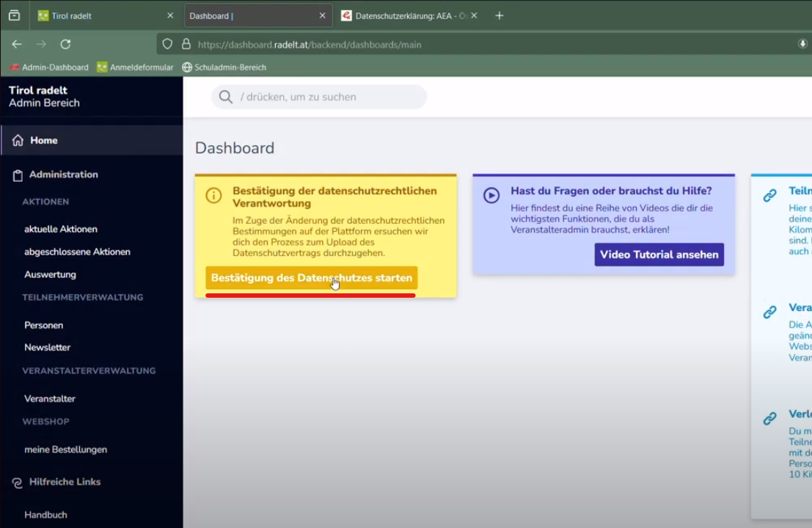Screen dimensions: 812x528
Task: Click the top chain link icon
Action: point(769,195)
